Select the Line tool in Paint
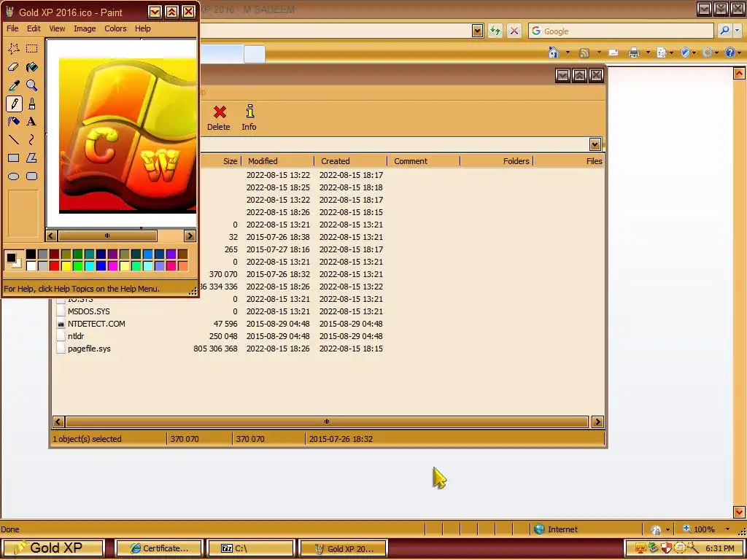This screenshot has height=560, width=747. coord(14,139)
